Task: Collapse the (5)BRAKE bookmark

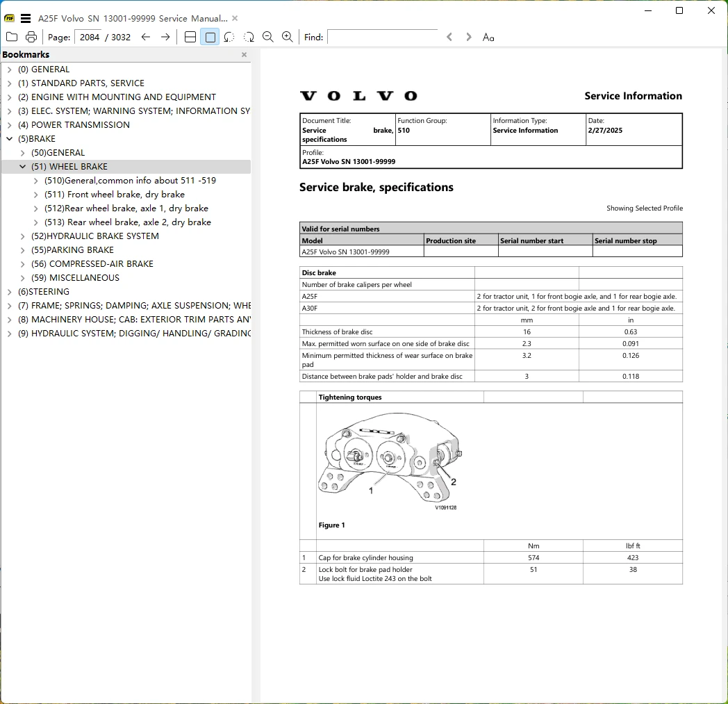Action: pos(9,139)
